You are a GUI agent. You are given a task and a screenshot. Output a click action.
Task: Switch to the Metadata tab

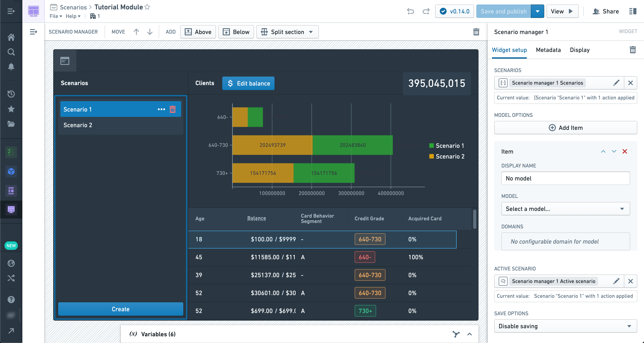[x=548, y=50]
